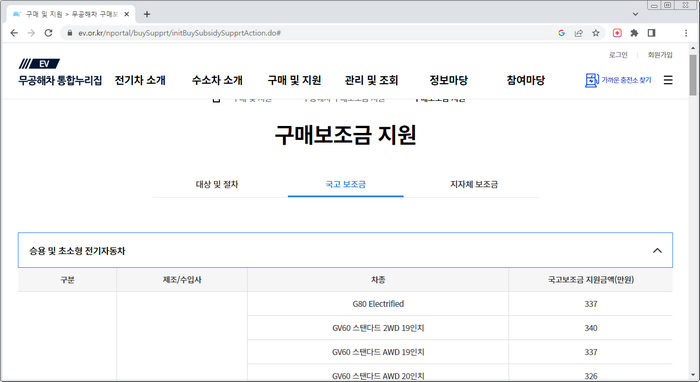Image resolution: width=700 pixels, height=382 pixels.
Task: Click the browser forward arrow
Action: (x=31, y=33)
